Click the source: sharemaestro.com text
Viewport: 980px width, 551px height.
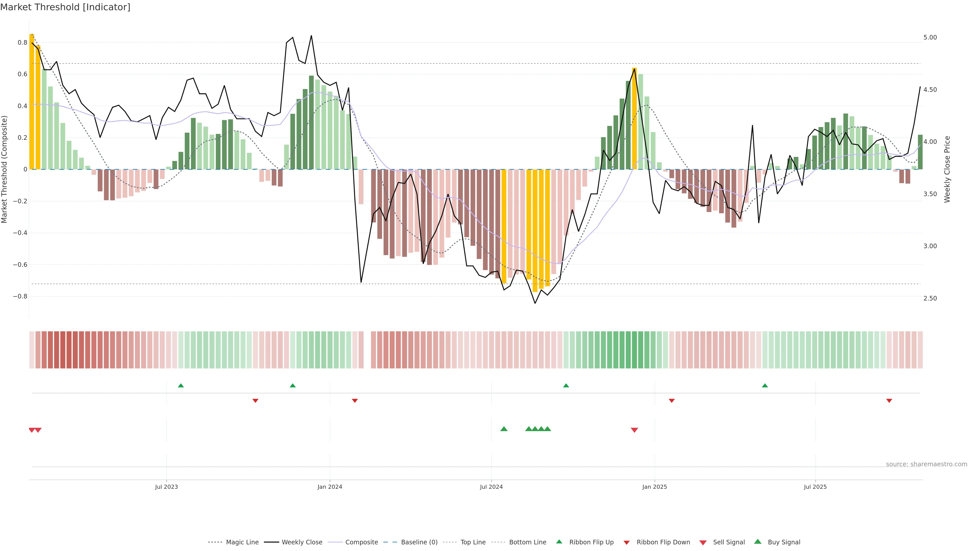(926, 464)
